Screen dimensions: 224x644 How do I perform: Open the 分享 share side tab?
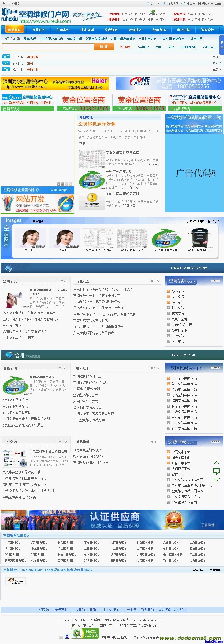click(222, 45)
